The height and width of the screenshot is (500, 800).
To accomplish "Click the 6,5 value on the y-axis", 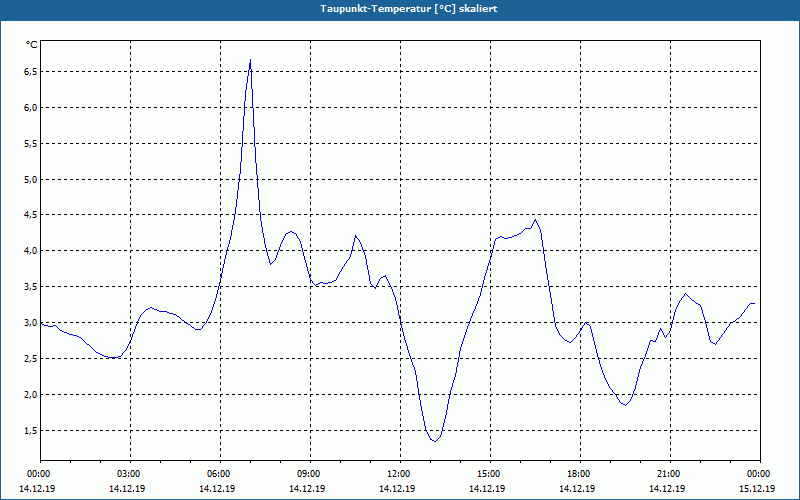I will (x=30, y=72).
